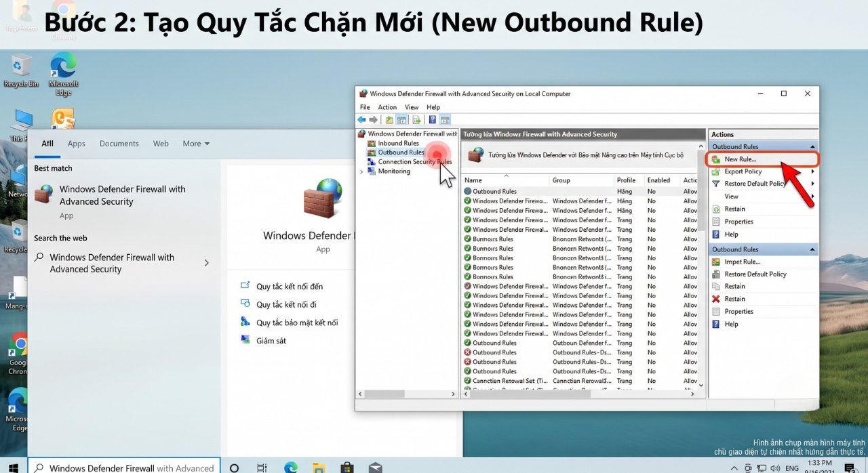Open the More dropdown in search tabs
Viewport: 868px width, 473px height.
[196, 144]
